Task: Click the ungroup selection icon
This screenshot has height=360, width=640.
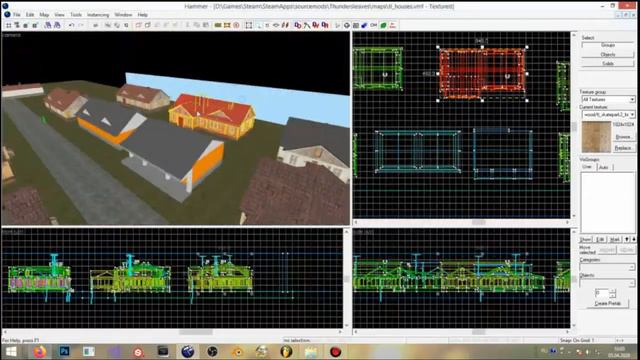Action: coord(117,25)
